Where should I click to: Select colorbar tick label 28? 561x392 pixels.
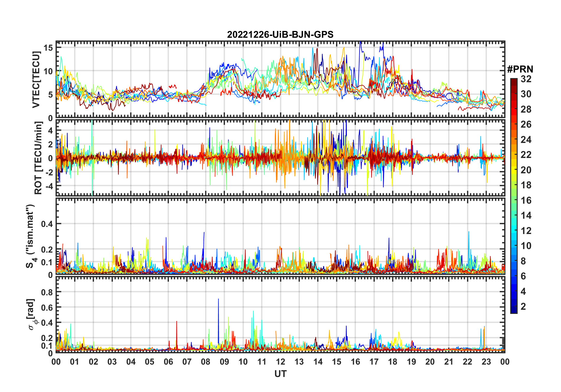pos(526,109)
